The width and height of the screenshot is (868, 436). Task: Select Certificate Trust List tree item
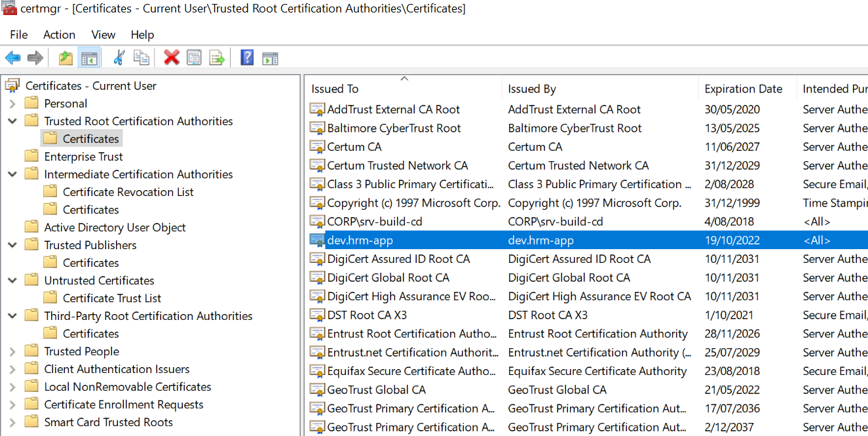coord(111,298)
